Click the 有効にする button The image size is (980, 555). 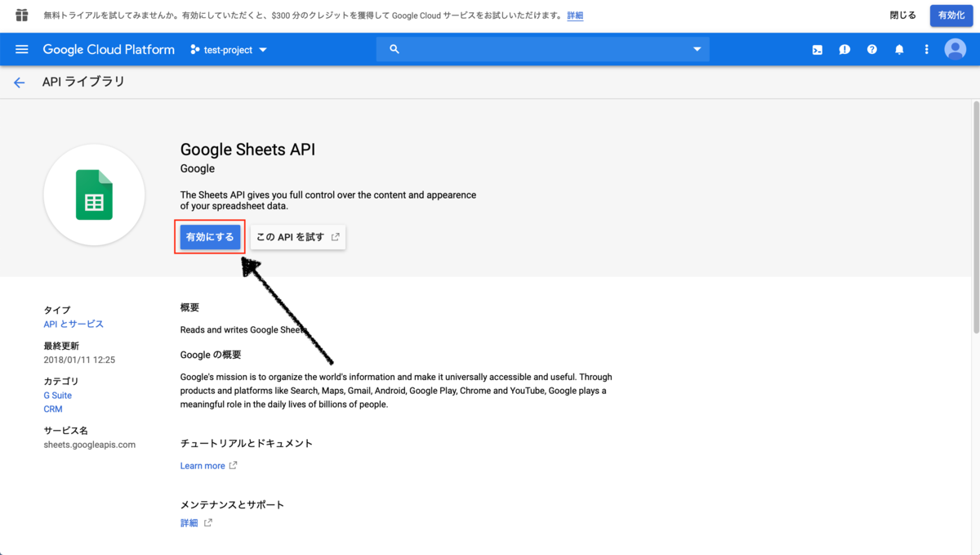[x=210, y=237]
